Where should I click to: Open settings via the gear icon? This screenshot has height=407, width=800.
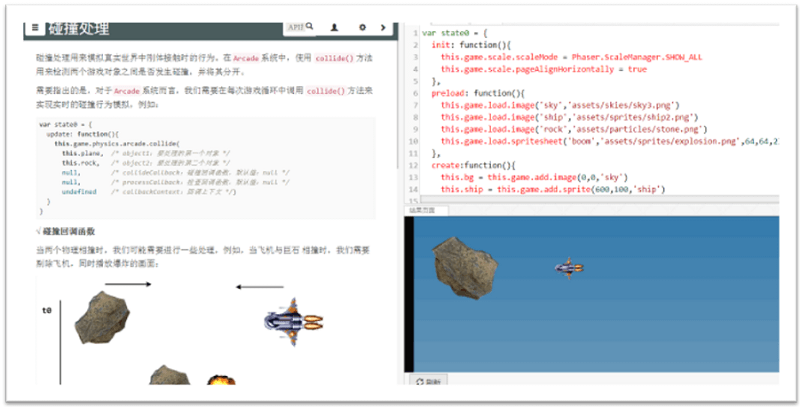coord(362,28)
